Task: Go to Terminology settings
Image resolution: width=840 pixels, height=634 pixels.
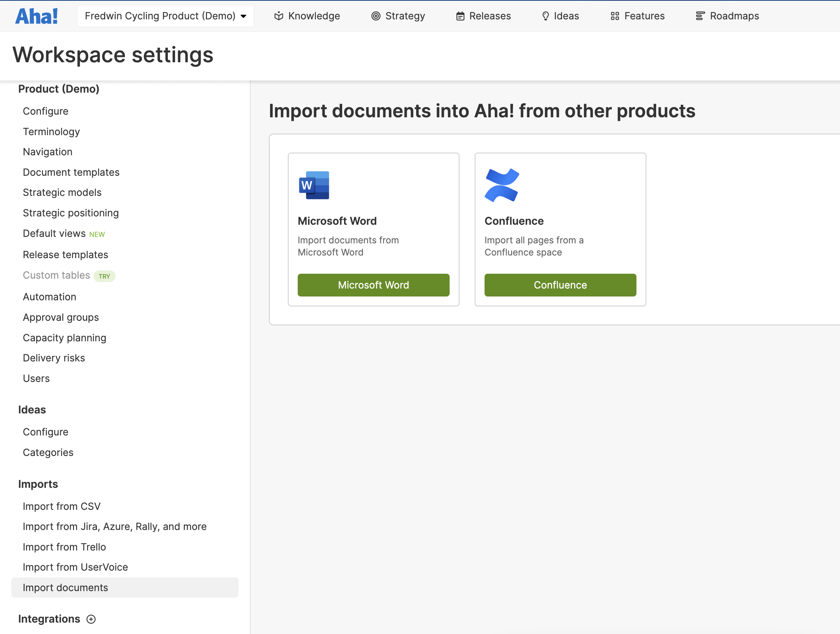Action: pos(51,132)
